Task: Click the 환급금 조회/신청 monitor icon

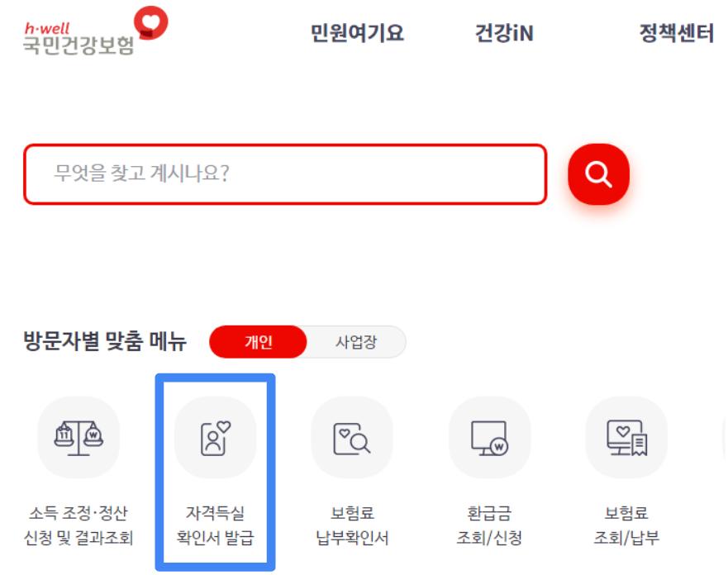Action: coord(489,437)
